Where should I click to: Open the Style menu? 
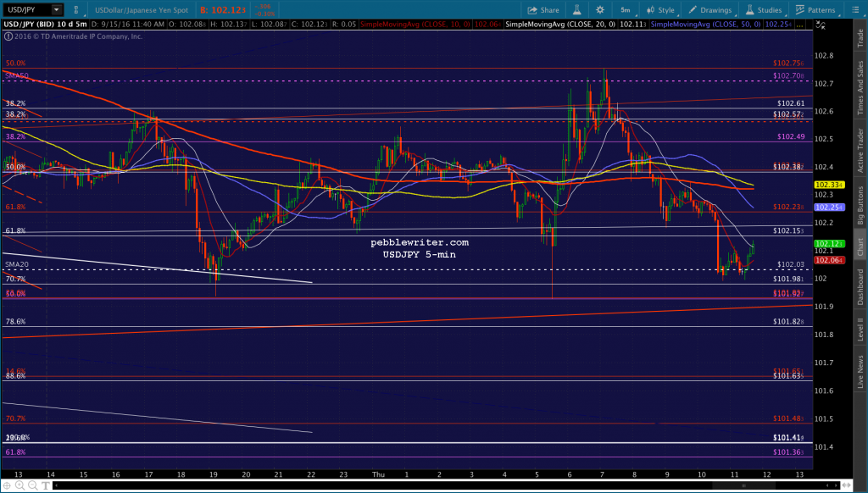660,10
